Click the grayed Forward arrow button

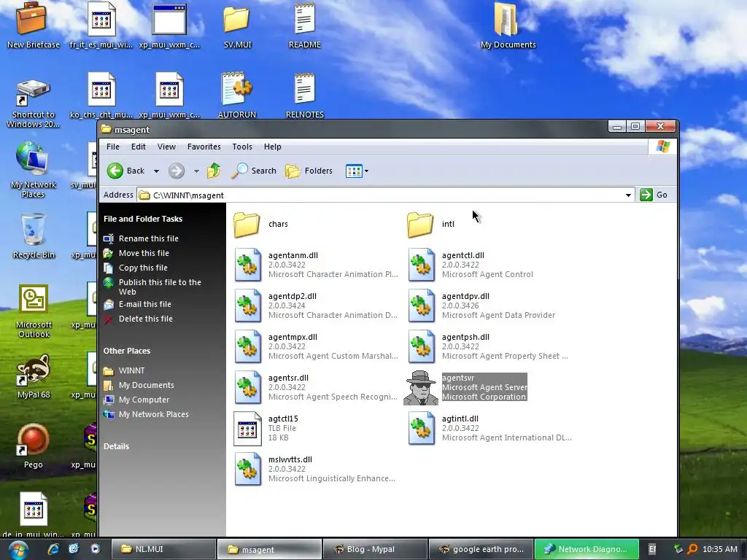177,171
